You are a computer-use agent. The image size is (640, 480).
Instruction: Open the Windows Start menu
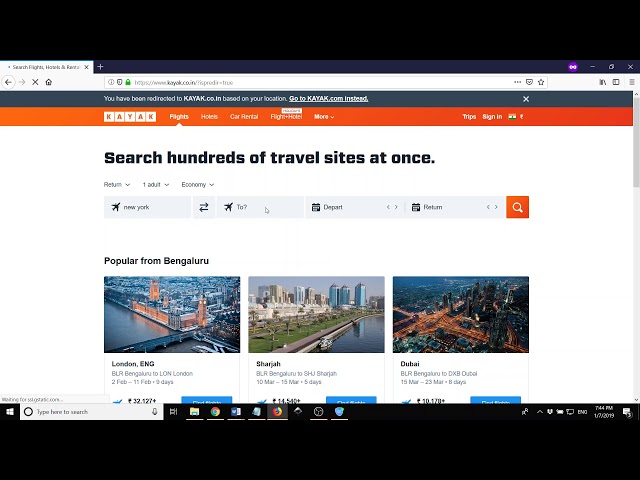(x=10, y=412)
